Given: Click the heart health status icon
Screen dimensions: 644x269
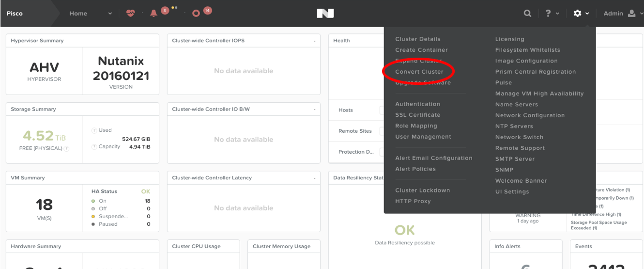Looking at the screenshot, I should coord(131,14).
